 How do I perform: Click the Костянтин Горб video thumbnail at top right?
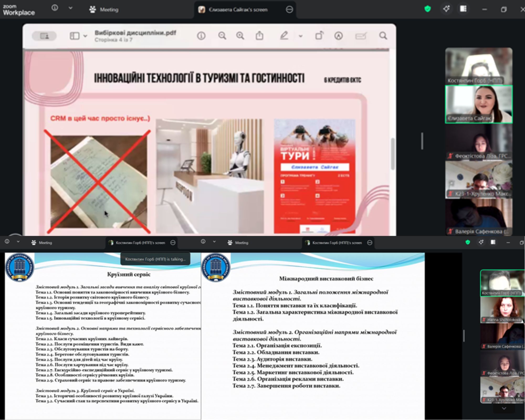click(479, 66)
